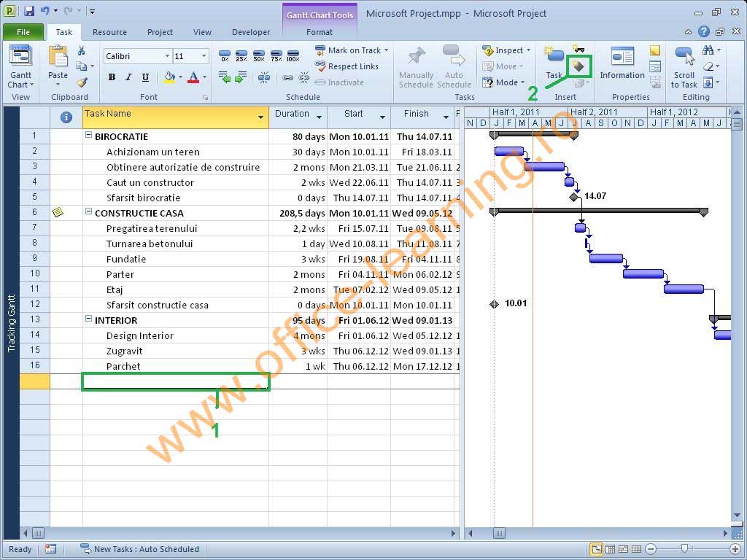The height and width of the screenshot is (560, 747).
Task: Click the Split Task icon
Action: pyautogui.click(x=263, y=77)
